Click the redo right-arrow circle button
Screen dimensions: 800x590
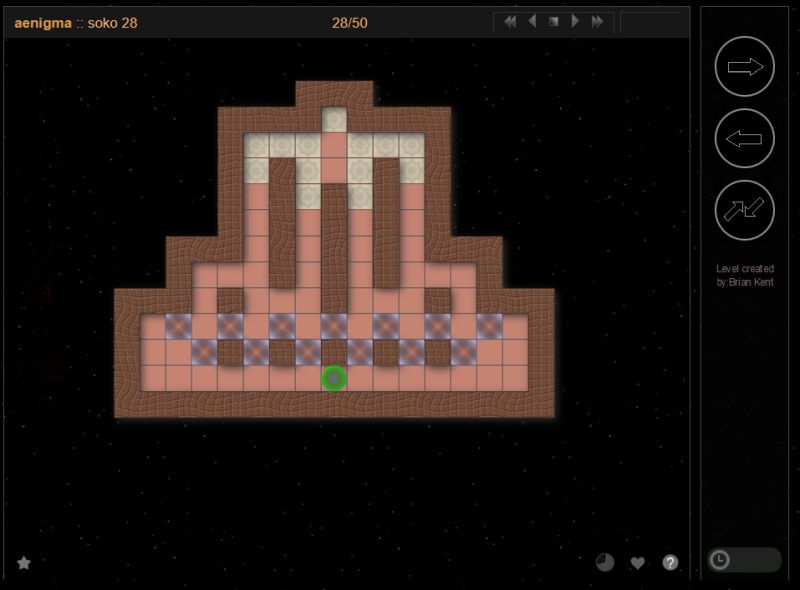click(x=744, y=66)
